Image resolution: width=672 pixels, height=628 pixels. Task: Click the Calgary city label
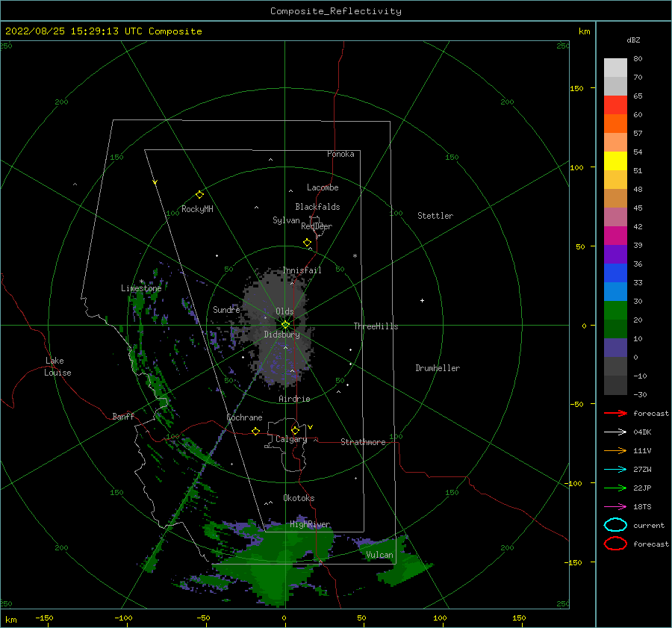[291, 439]
